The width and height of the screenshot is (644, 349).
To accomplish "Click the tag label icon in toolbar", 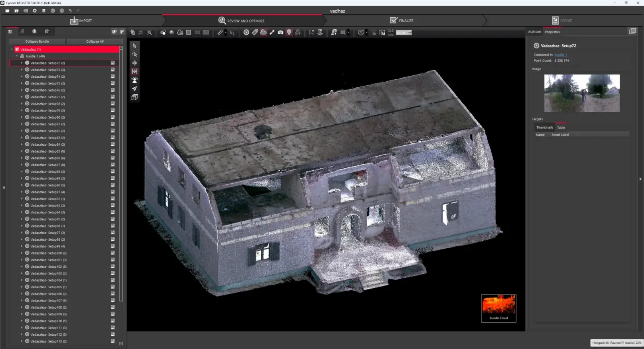I will pos(255,32).
